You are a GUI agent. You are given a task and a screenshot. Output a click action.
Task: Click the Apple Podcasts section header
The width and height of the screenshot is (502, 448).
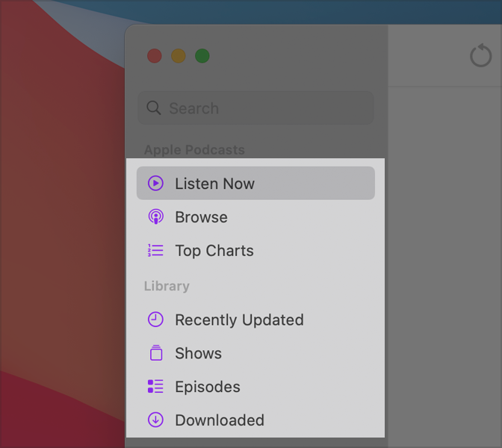[194, 150]
